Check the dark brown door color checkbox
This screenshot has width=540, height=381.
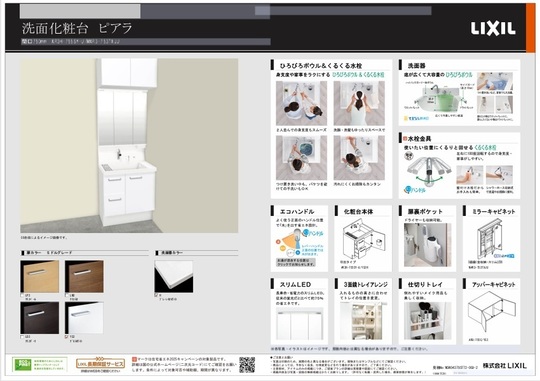(22, 337)
